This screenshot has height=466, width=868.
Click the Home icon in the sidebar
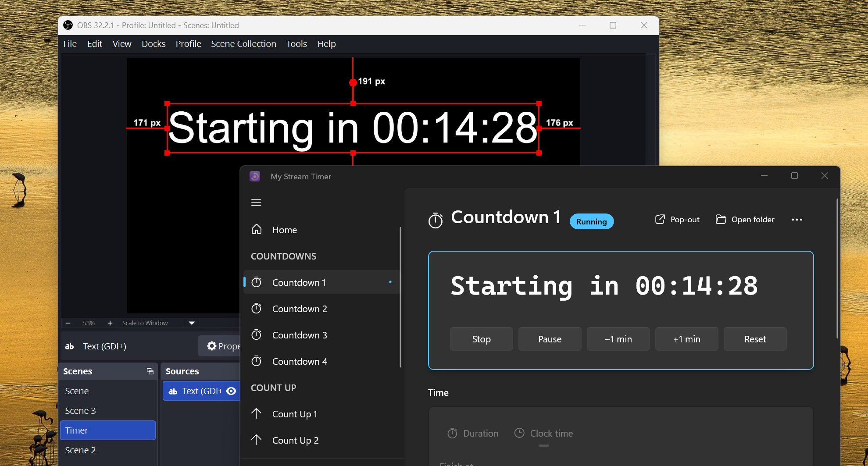click(x=257, y=230)
